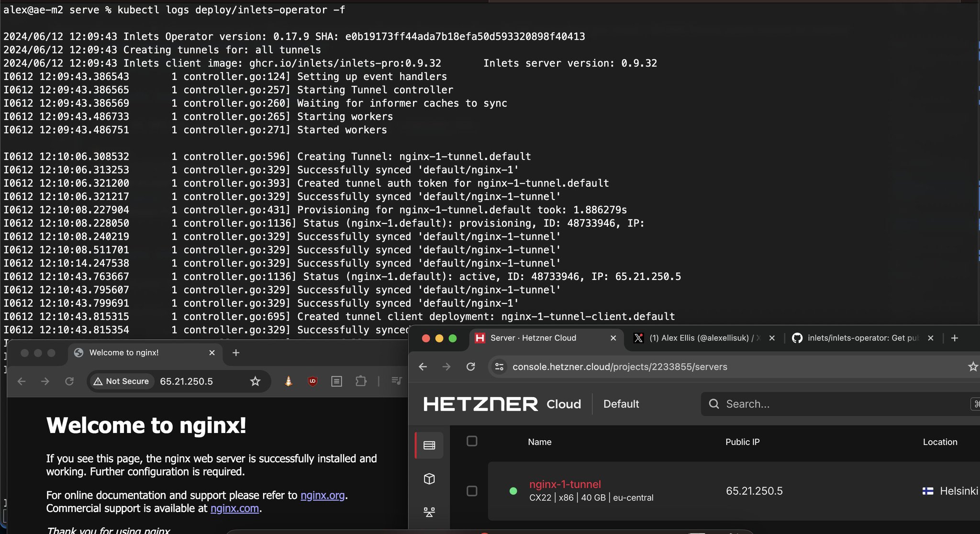Select Welcome to nginx tab

click(145, 353)
